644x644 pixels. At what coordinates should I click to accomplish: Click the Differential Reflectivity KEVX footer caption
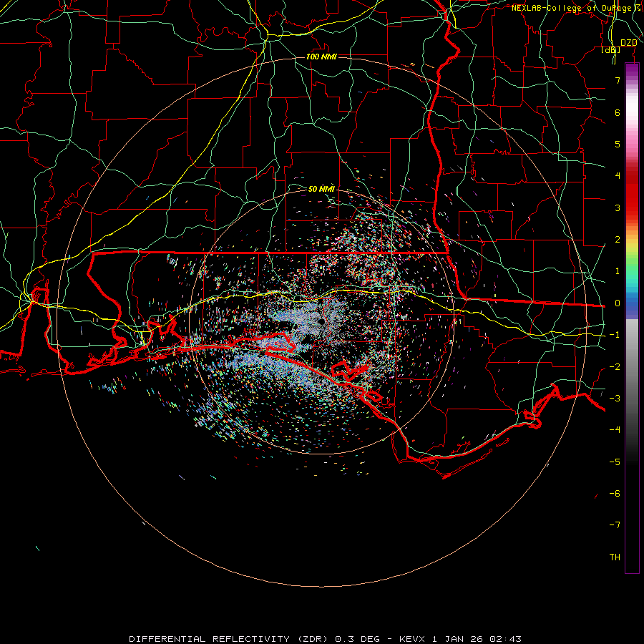coord(326,639)
